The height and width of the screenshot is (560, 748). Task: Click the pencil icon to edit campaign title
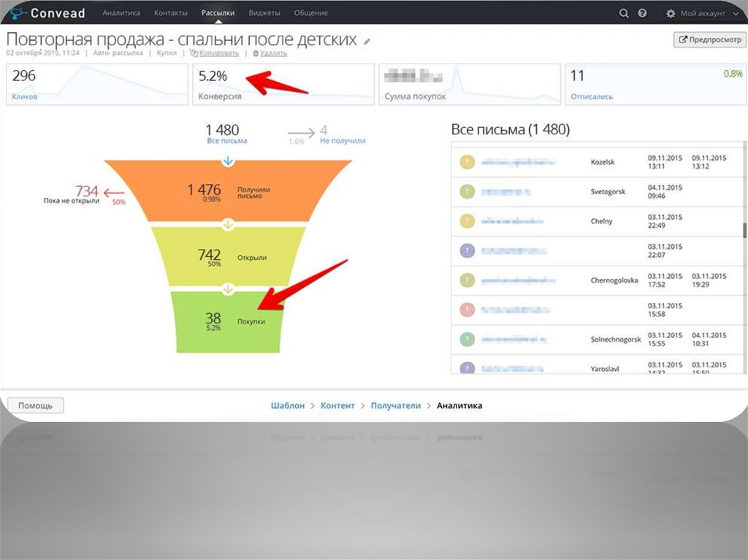pyautogui.click(x=367, y=42)
